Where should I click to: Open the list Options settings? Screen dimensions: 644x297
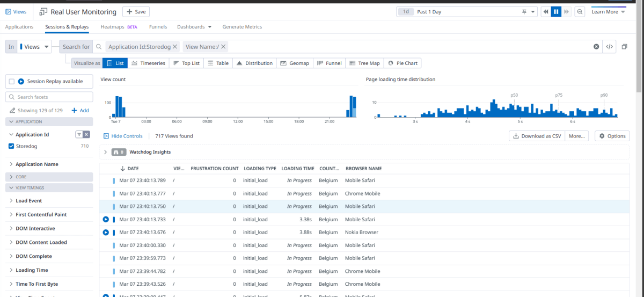[x=612, y=136]
